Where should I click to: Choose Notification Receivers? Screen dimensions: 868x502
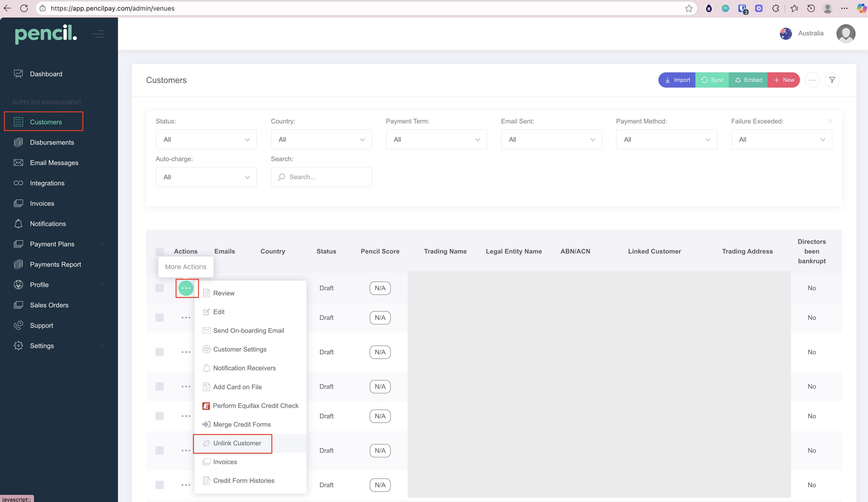[x=250, y=368]
